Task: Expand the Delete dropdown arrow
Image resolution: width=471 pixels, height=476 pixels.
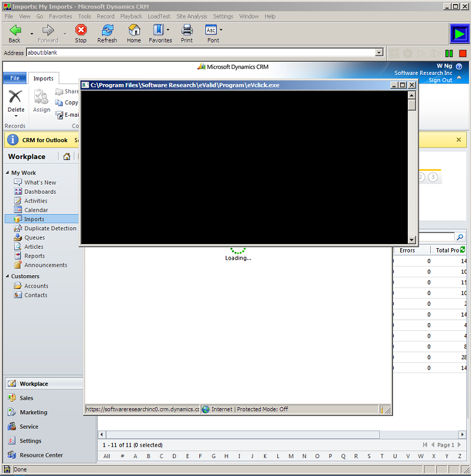Action: coord(16,116)
